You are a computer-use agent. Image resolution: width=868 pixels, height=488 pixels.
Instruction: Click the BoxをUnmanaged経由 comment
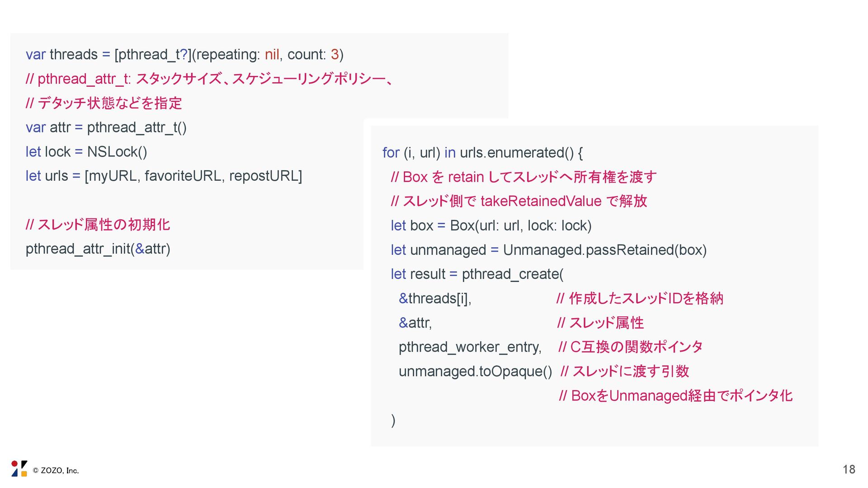[x=675, y=396]
